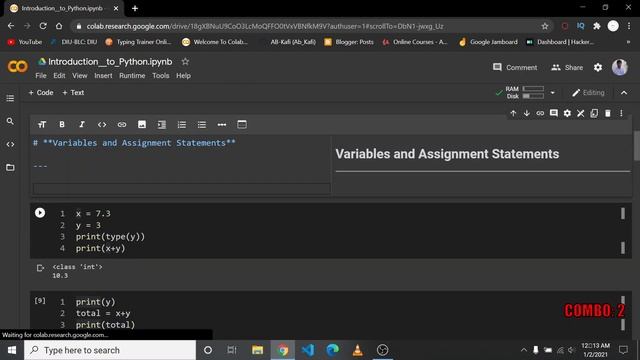Click the Comment button
Screen dimensions: 640x360
coord(515,67)
